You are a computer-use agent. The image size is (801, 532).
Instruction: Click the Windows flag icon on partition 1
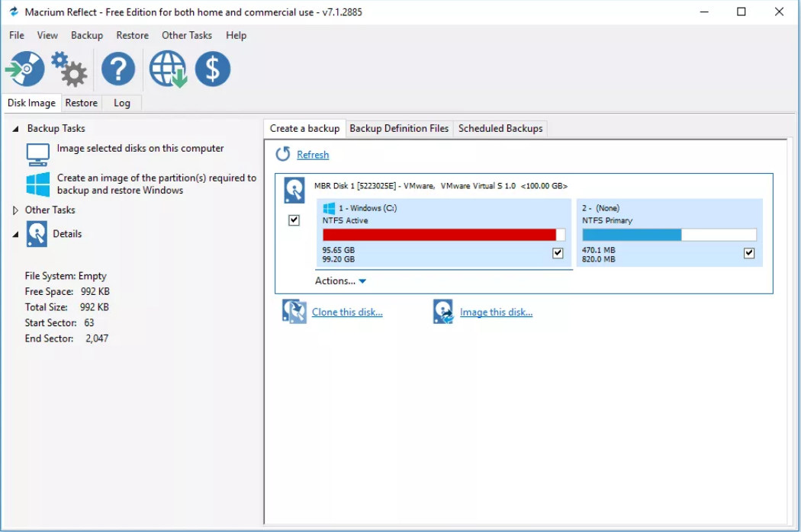(x=329, y=208)
